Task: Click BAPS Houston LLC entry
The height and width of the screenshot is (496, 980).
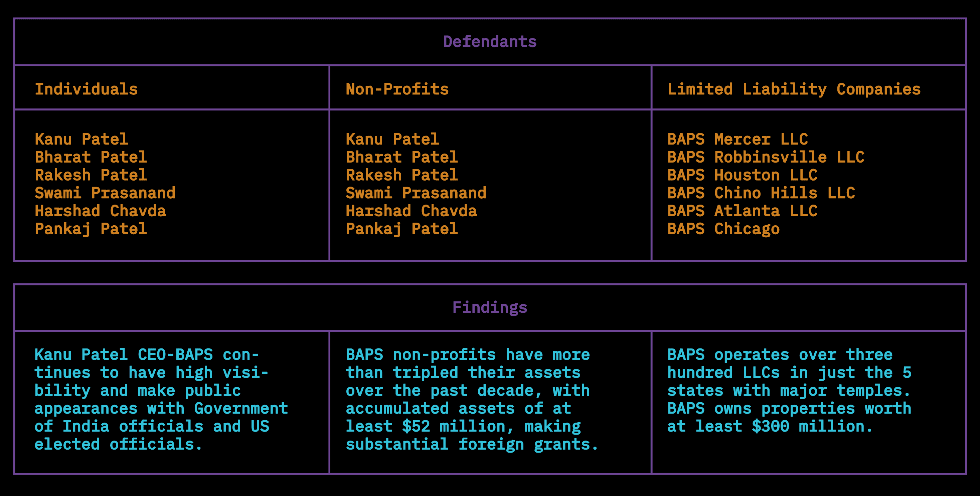Action: point(742,175)
